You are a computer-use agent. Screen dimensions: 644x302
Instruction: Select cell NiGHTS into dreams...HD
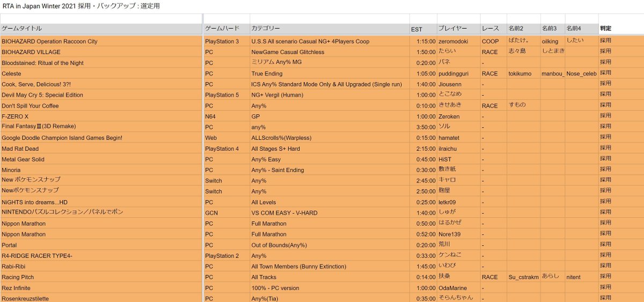point(101,202)
